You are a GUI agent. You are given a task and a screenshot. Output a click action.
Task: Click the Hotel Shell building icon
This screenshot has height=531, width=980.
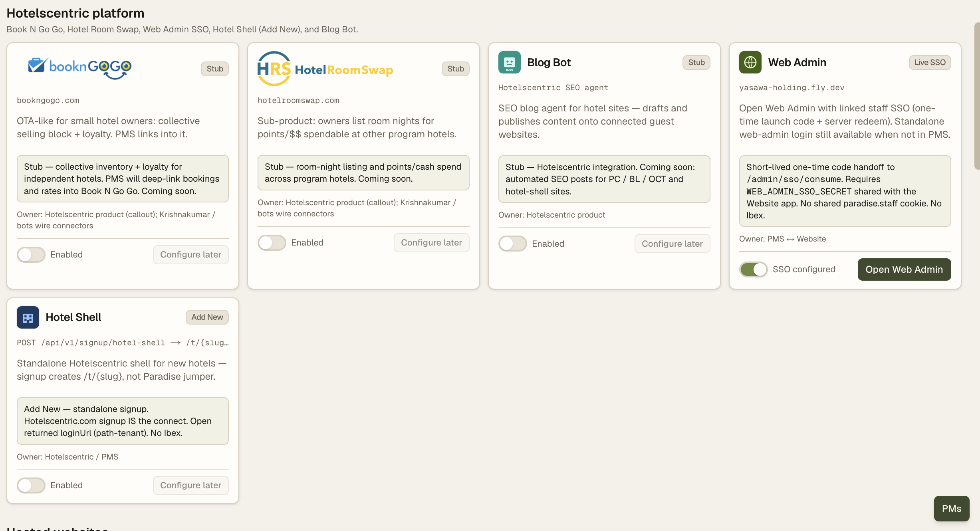(28, 317)
